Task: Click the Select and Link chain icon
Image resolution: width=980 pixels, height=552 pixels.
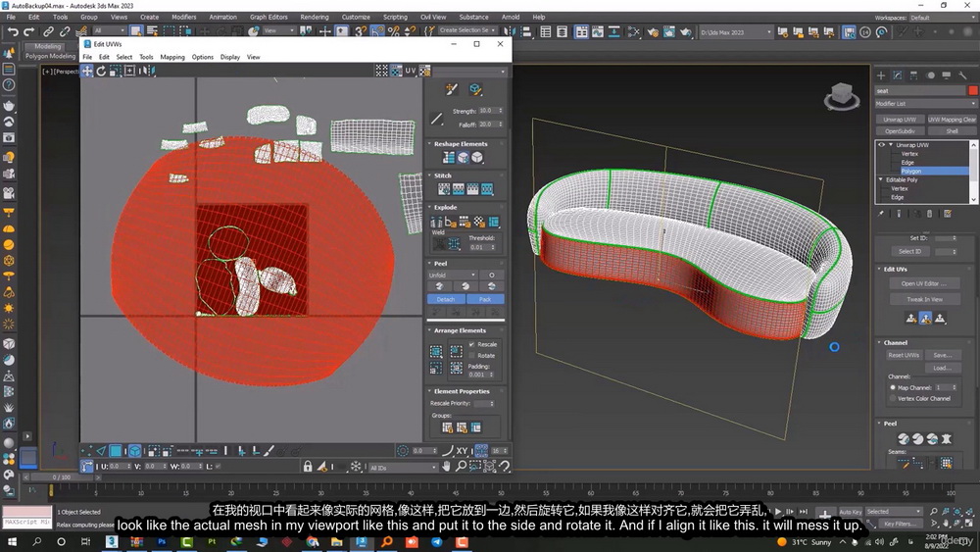Action: [x=48, y=31]
